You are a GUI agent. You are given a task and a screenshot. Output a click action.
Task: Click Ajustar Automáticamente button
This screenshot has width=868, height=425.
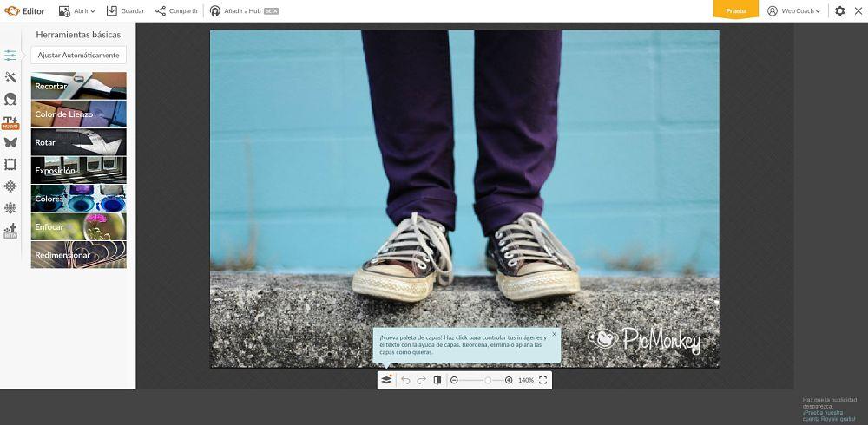coord(79,56)
